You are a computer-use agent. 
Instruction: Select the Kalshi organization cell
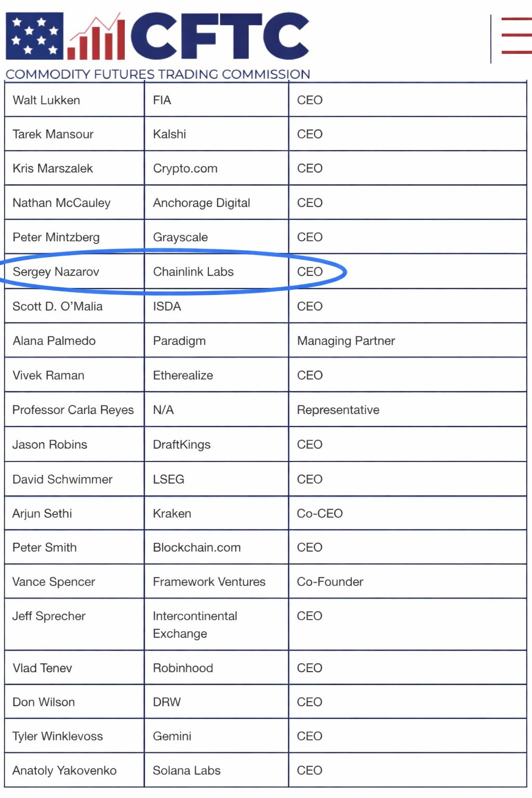[x=169, y=134]
